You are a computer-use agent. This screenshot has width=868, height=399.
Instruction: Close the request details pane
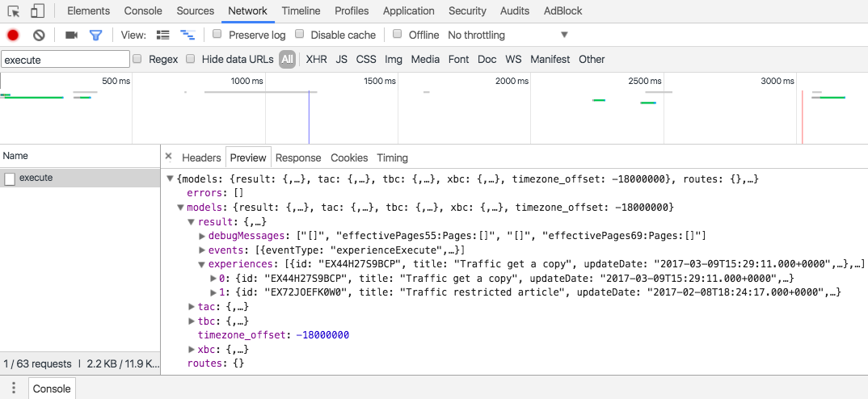point(169,157)
